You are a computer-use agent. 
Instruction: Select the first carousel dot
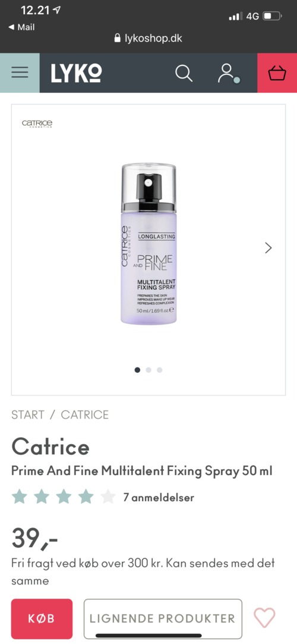pos(137,370)
